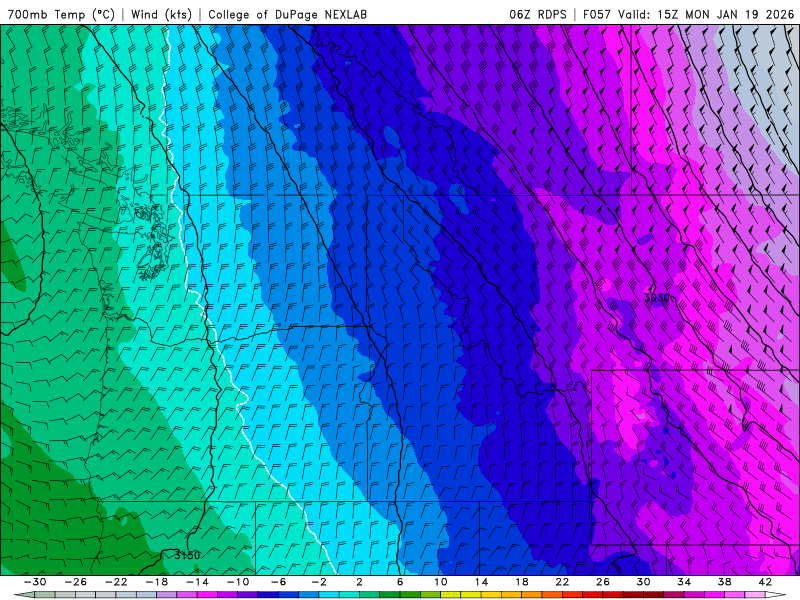Screen dimensions: 800x600
Task: Click the "10" color scale label
Action: click(441, 582)
